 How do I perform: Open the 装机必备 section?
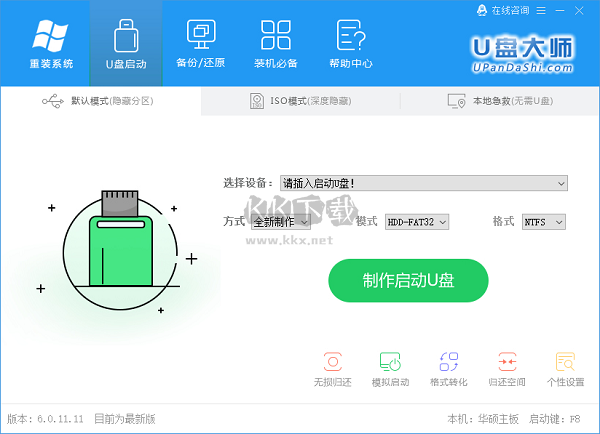(276, 44)
